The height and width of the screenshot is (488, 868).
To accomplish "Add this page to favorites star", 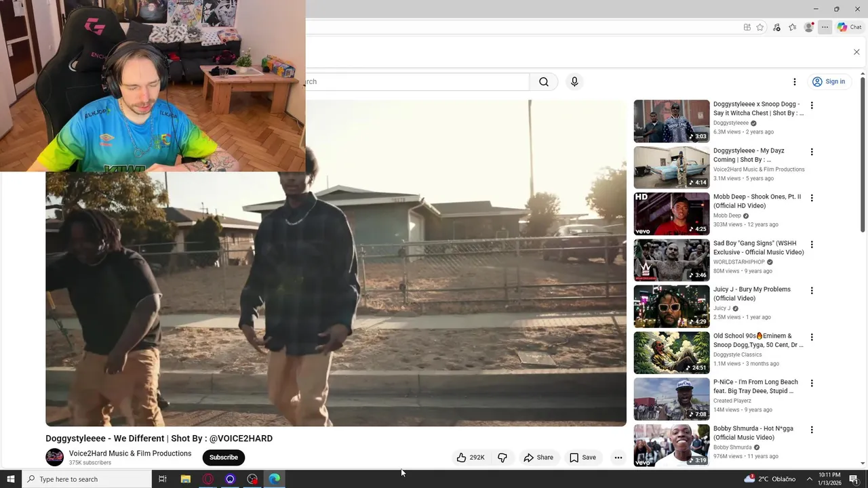I will point(760,27).
